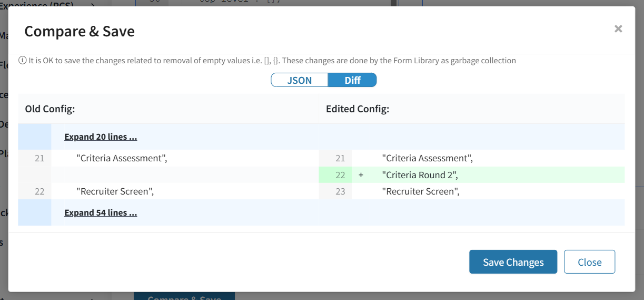Click the blue gutter beside Expand 20 lines
Image resolution: width=644 pixels, height=300 pixels.
(35, 137)
